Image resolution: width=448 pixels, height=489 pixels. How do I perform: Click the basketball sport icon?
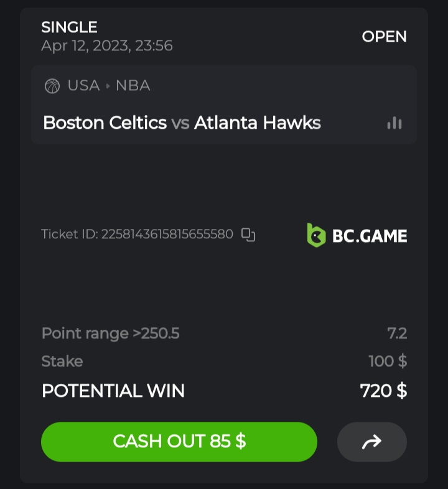coord(52,86)
